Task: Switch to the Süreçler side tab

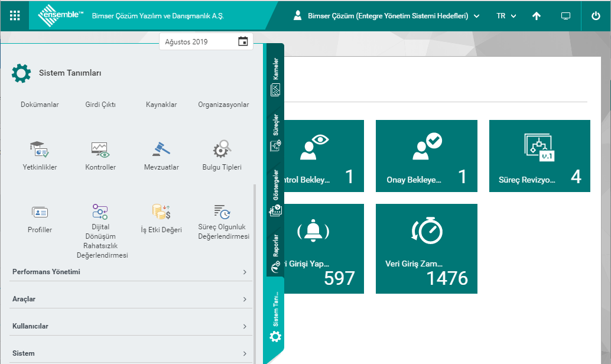Action: tap(275, 134)
